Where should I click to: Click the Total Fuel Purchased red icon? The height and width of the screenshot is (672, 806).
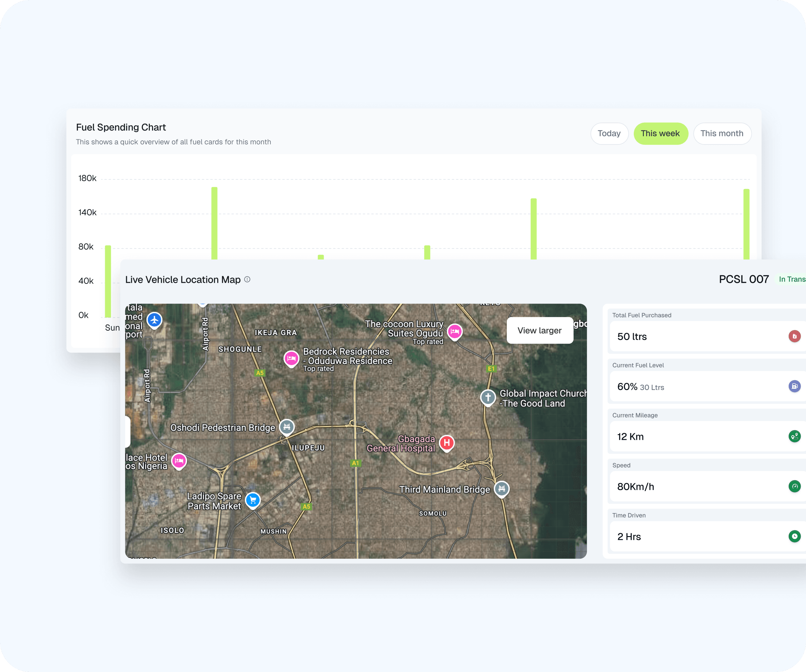coord(794,336)
